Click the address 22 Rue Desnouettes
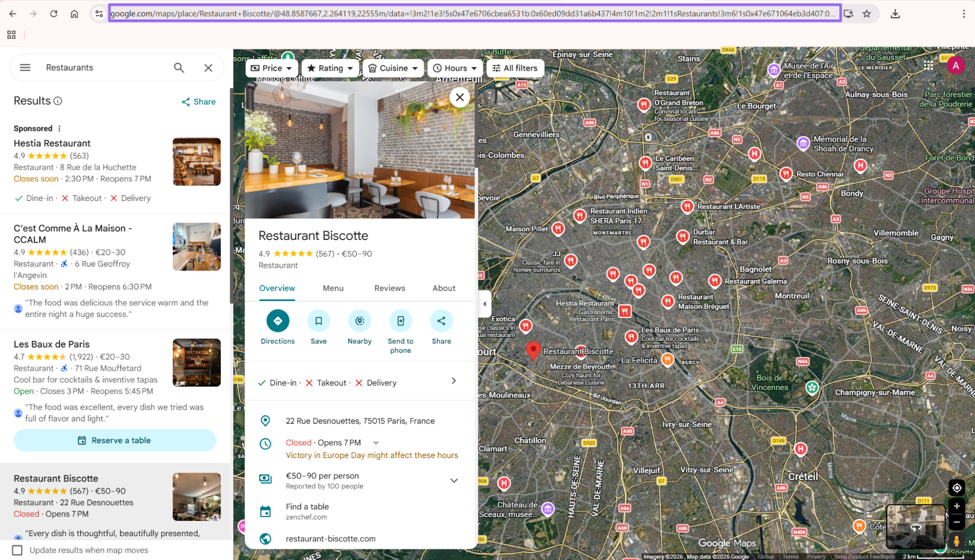 (x=360, y=421)
